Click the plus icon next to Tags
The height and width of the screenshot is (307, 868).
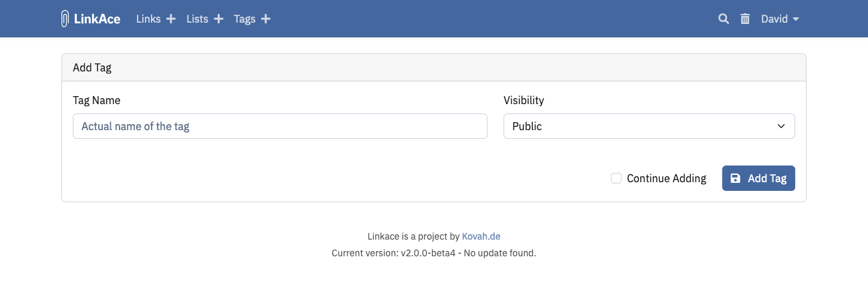click(x=266, y=19)
